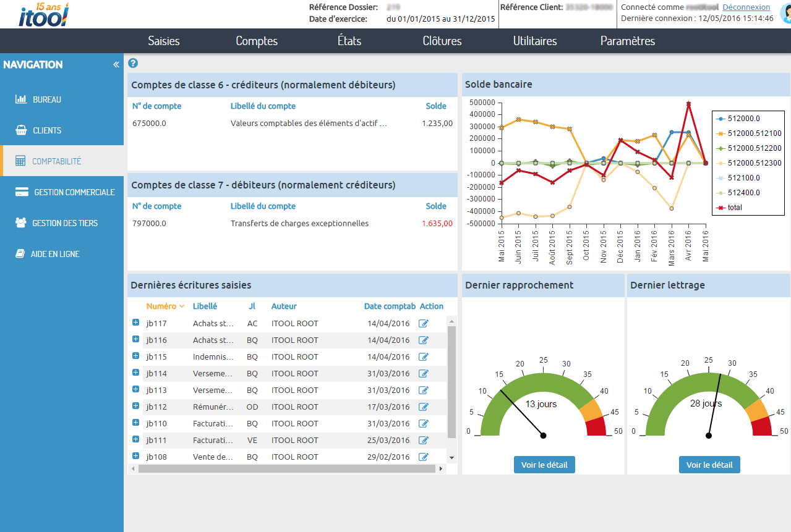The width and height of the screenshot is (791, 532).
Task: Click the Gestion Commerciale card icon
Action: click(21, 192)
